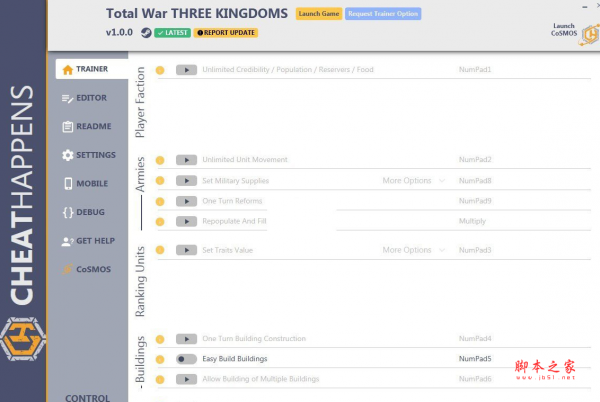Activate Set Traits Value play button
Viewport: 600px width, 402px height.
coord(186,250)
